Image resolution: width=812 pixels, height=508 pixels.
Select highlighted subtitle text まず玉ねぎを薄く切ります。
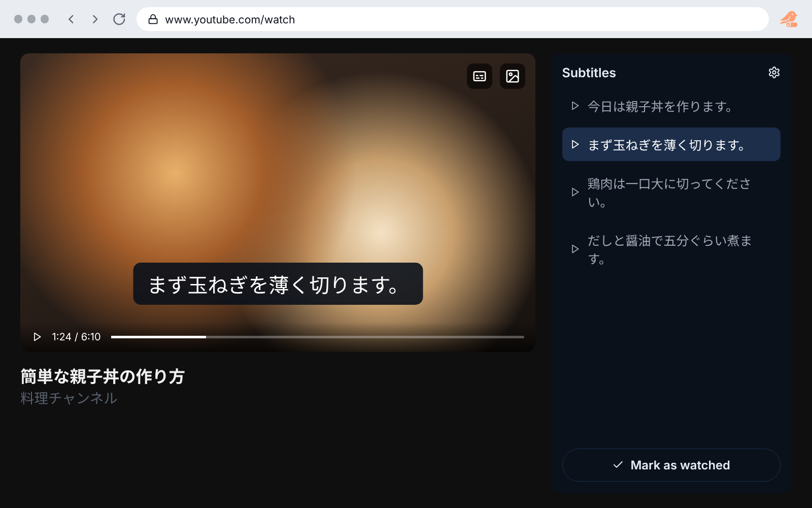pos(667,145)
